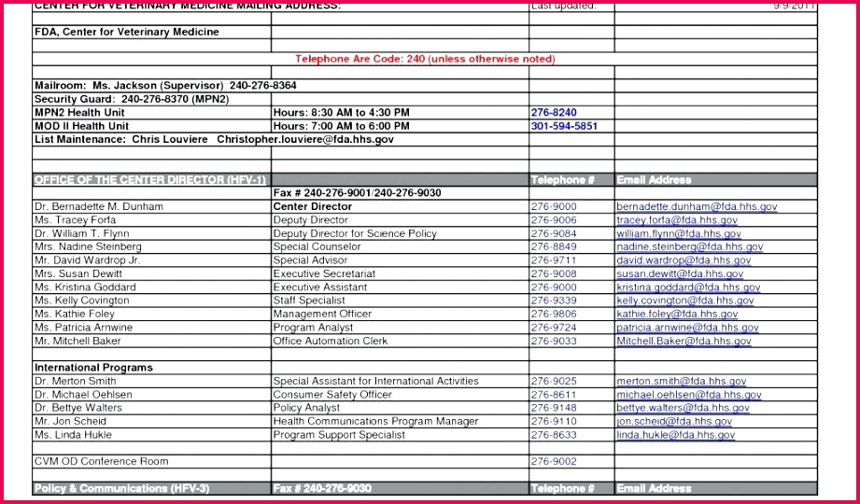Select the 'Center Director' title cell

(x=400, y=207)
